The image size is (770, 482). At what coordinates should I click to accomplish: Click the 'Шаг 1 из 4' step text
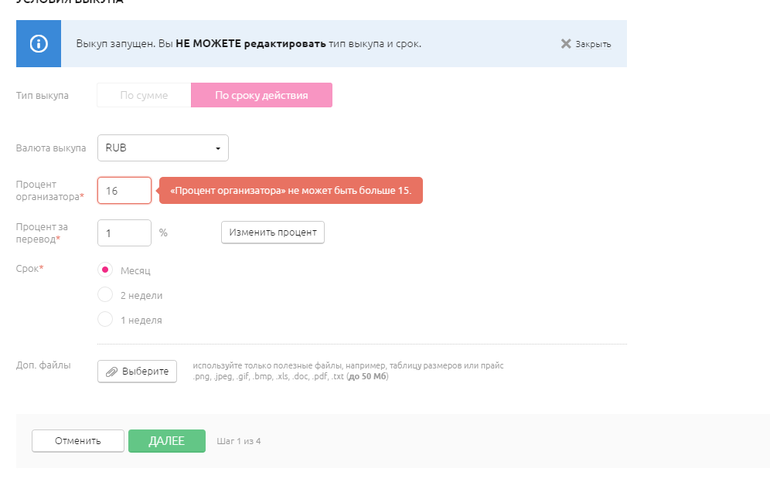click(x=239, y=441)
